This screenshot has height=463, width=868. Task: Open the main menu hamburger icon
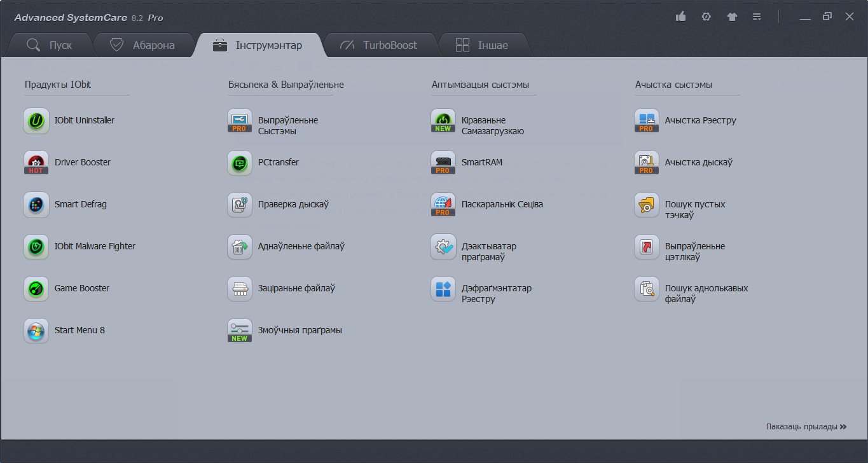757,17
